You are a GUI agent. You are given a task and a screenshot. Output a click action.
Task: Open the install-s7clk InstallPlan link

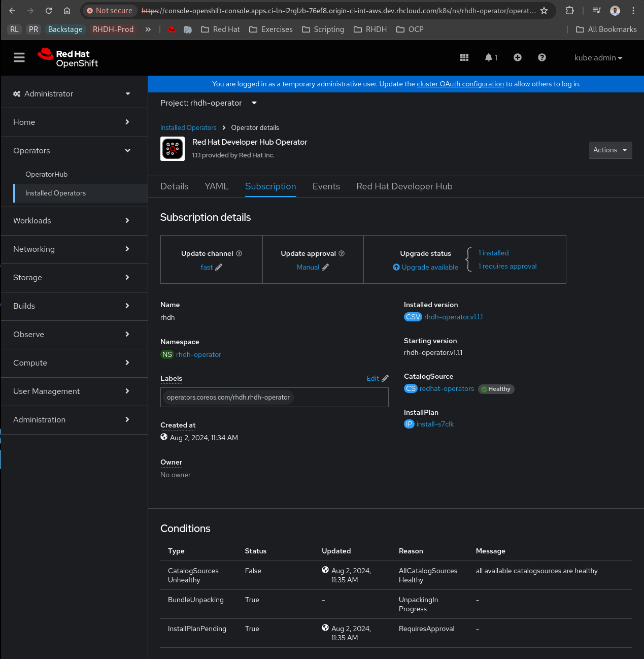pyautogui.click(x=435, y=424)
